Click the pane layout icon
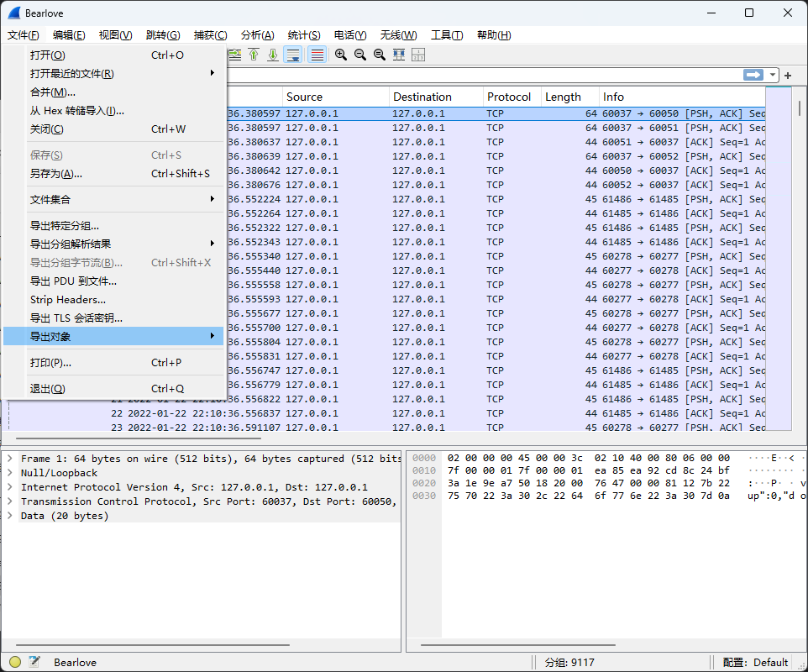 tap(418, 55)
